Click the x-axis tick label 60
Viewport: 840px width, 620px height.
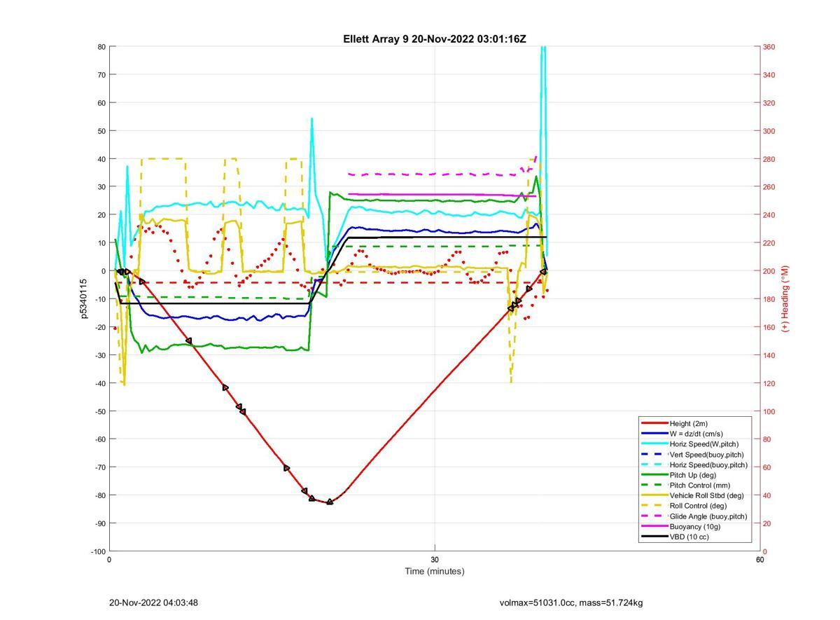tap(759, 559)
